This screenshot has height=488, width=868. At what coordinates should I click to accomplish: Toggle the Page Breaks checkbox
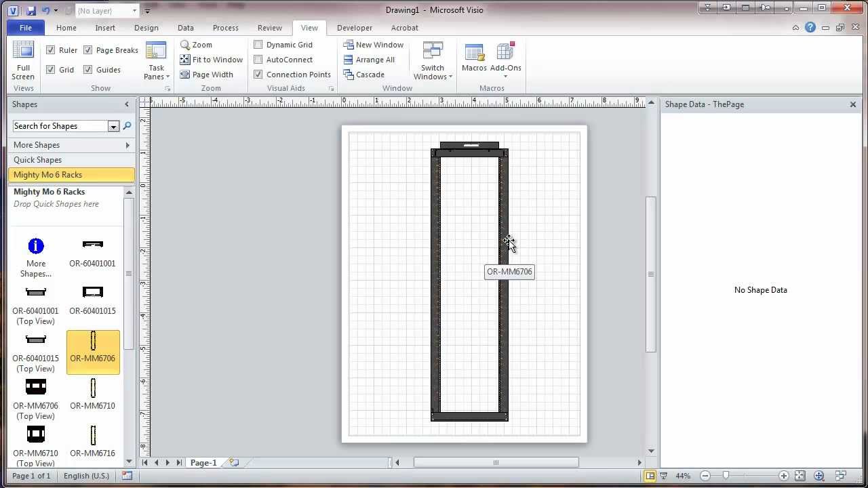tap(88, 50)
